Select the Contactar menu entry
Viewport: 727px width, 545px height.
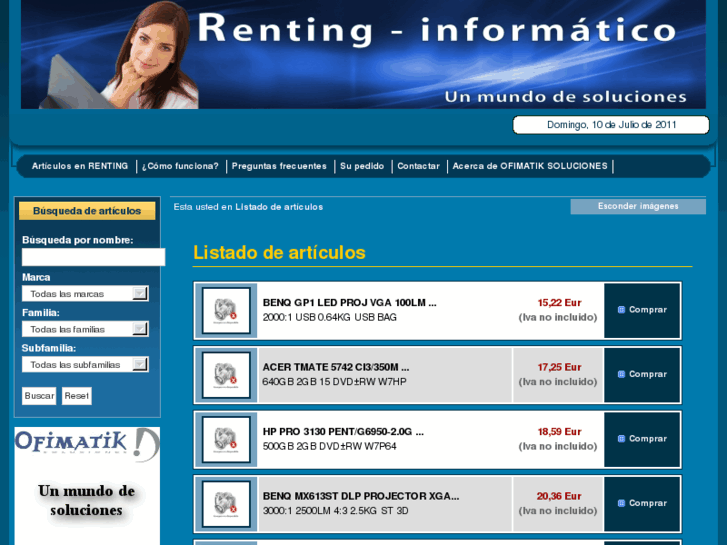tap(418, 166)
